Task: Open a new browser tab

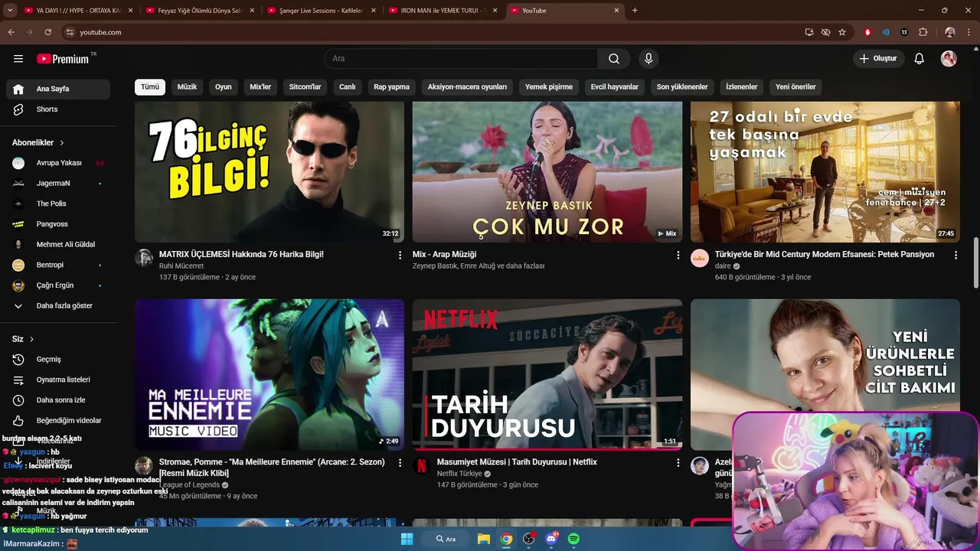Action: point(635,11)
